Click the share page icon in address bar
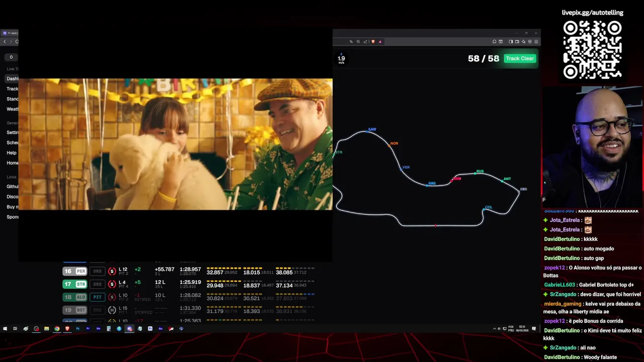 click(x=365, y=42)
